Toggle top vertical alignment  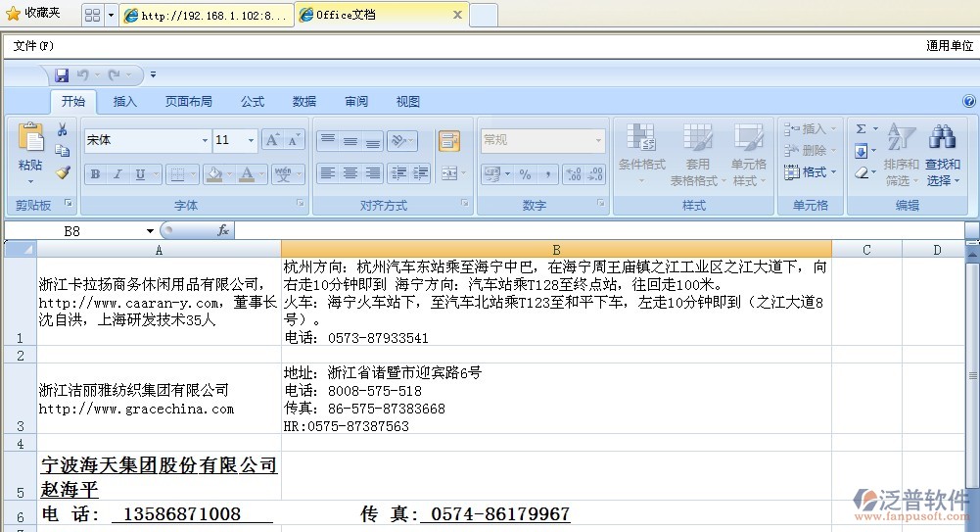coord(328,141)
